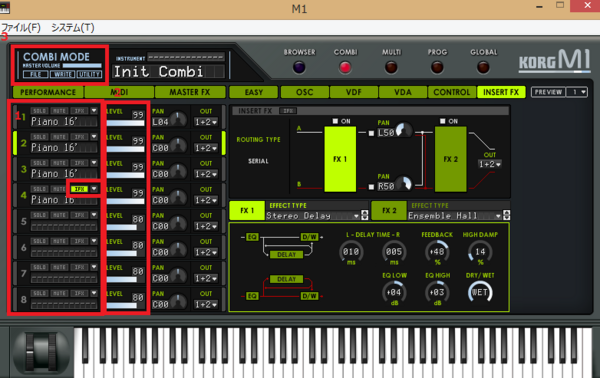The height and width of the screenshot is (378, 600).
Task: Click the HIGH DAMP knob
Action: [x=480, y=251]
